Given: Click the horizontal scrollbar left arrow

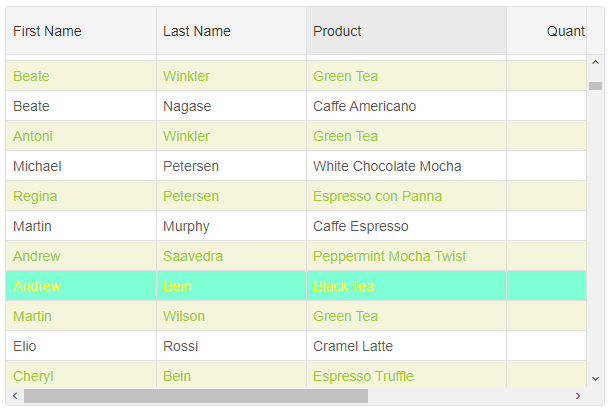Looking at the screenshot, I should [13, 396].
